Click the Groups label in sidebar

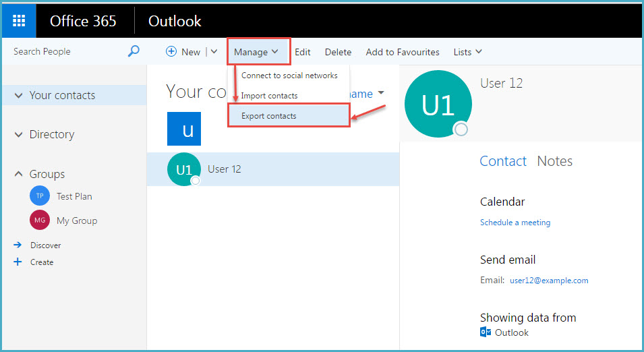coord(47,174)
